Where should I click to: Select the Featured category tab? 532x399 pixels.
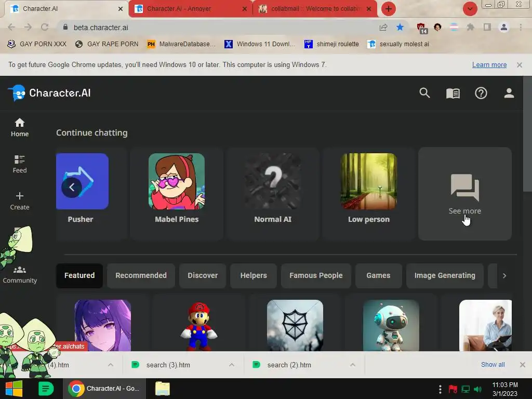pos(79,275)
